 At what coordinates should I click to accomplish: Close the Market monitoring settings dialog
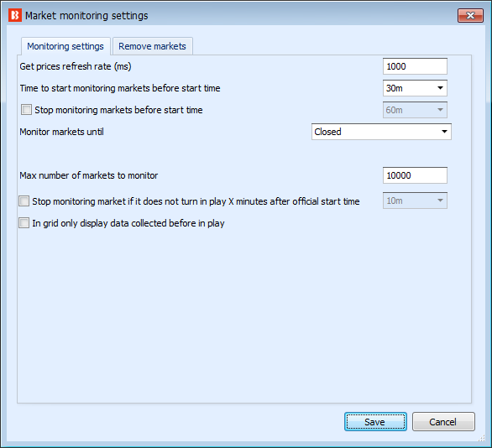coord(470,16)
